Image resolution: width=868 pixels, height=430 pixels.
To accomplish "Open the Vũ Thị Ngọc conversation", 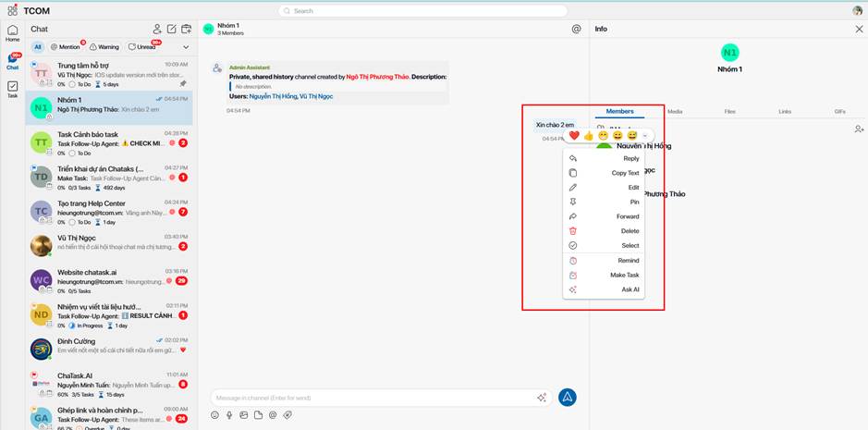I will (x=111, y=245).
